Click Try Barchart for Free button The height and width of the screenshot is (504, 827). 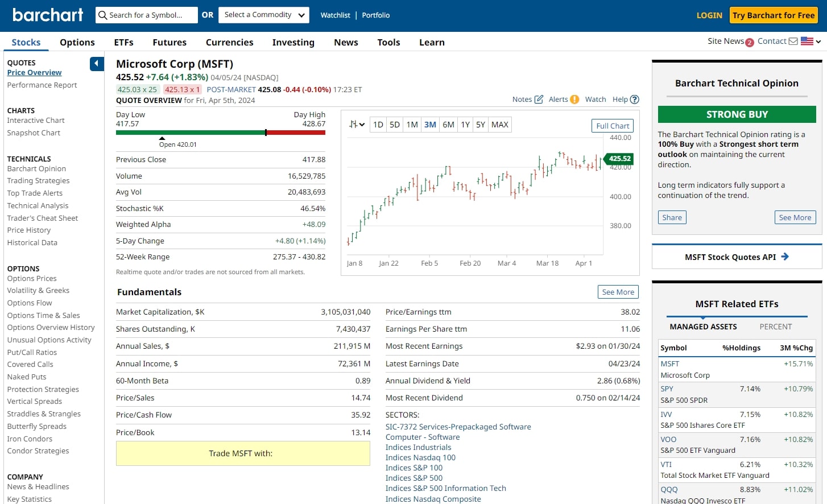[x=774, y=15]
